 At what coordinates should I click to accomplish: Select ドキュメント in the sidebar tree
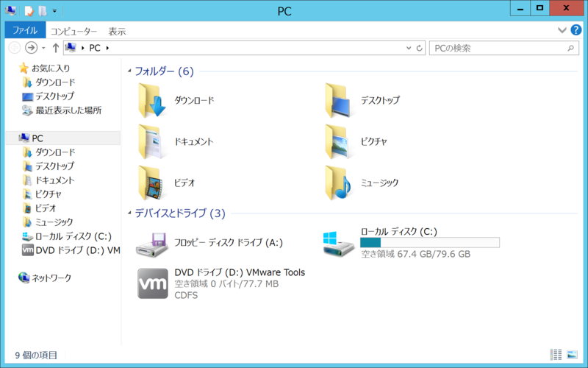[49, 180]
